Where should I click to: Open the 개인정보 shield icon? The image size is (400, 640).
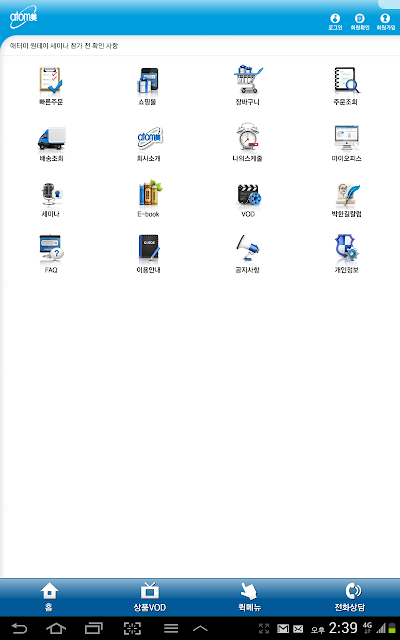tap(346, 249)
